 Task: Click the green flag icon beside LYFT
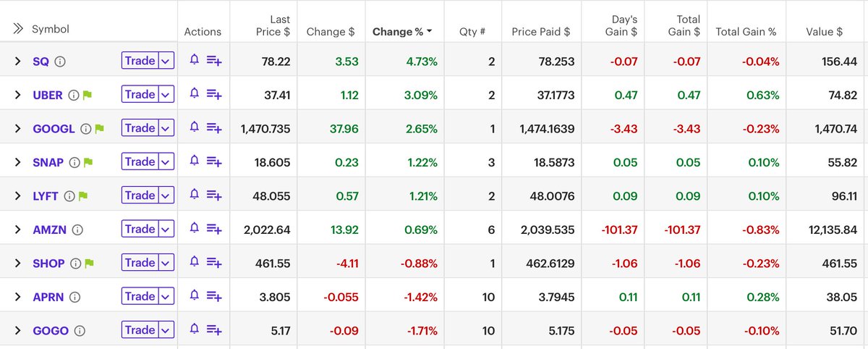pos(83,196)
